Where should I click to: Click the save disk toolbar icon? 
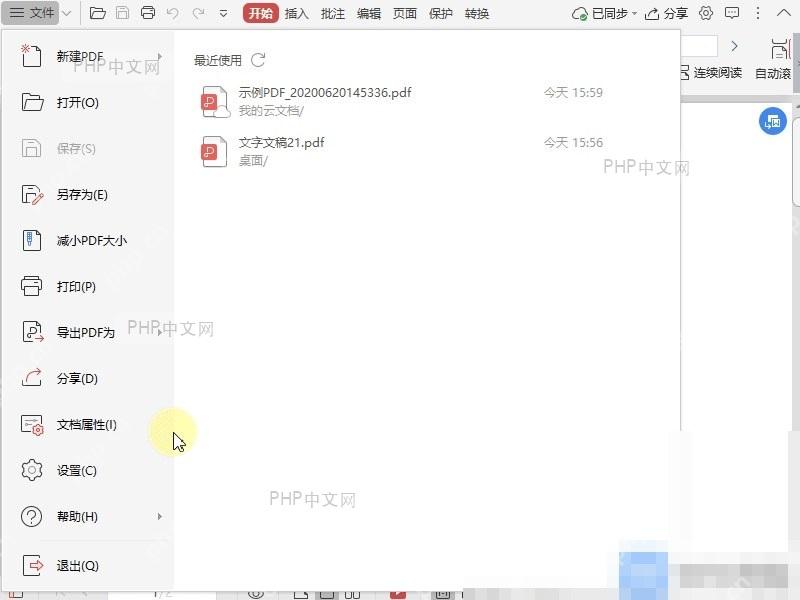point(122,13)
